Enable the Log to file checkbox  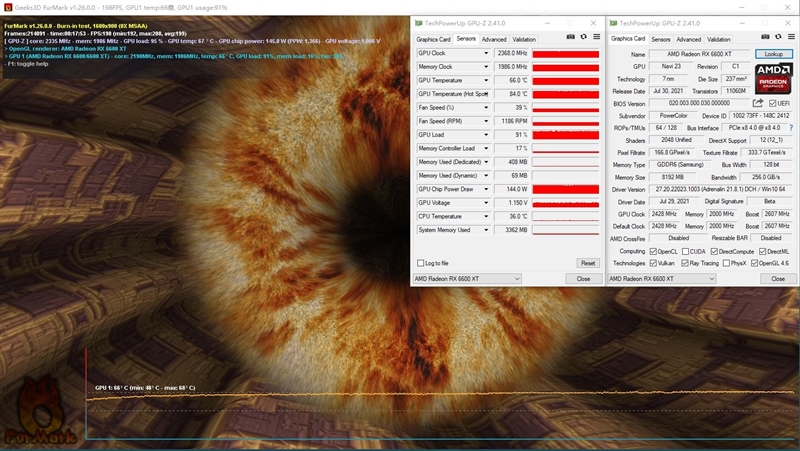tap(420, 263)
